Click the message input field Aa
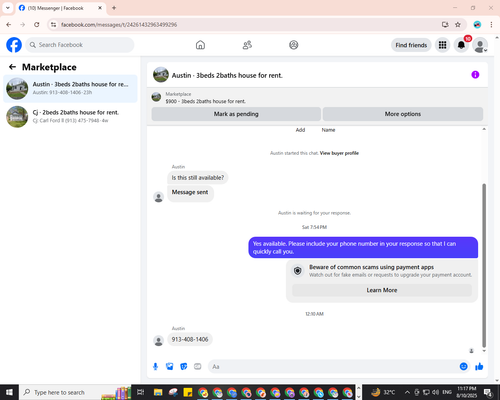Image resolution: width=500 pixels, height=400 pixels. (333, 367)
